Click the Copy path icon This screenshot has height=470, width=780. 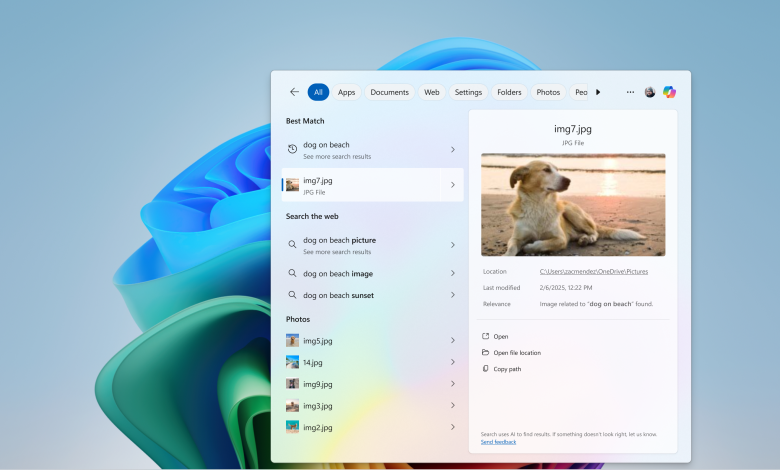(x=486, y=369)
